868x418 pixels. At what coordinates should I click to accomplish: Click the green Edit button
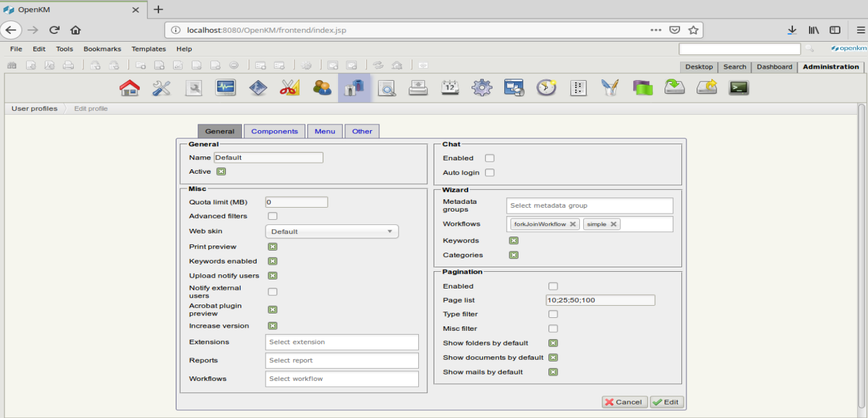tap(667, 402)
